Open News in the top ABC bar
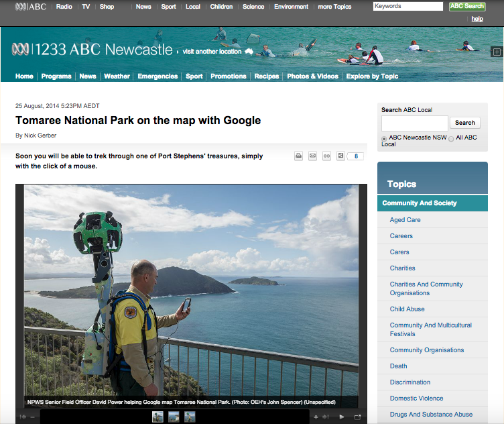The image size is (504, 424). pos(143,7)
